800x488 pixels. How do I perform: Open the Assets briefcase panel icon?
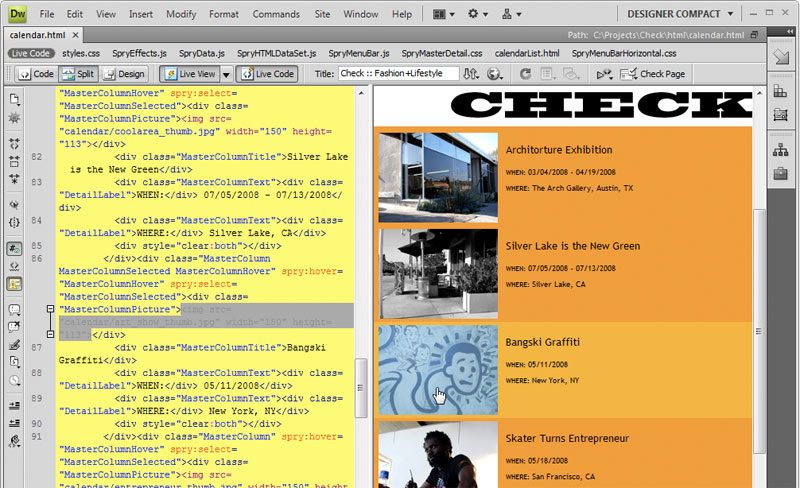(x=780, y=176)
